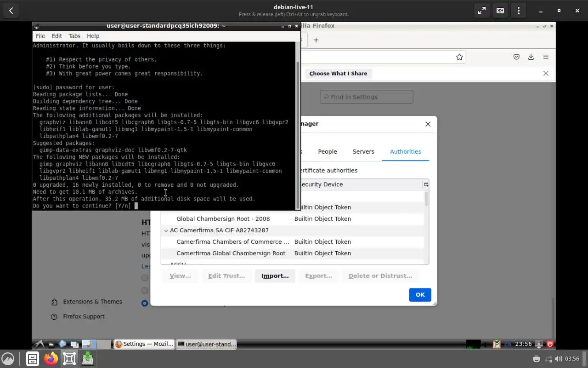Click the Choose What I Share button
The height and width of the screenshot is (368, 588).
(x=338, y=74)
